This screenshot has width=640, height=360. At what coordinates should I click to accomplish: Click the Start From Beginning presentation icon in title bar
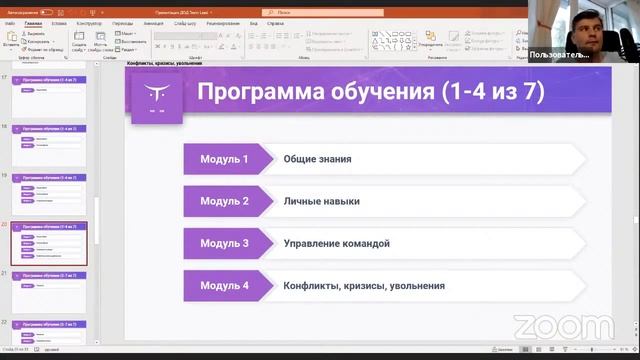pos(93,13)
